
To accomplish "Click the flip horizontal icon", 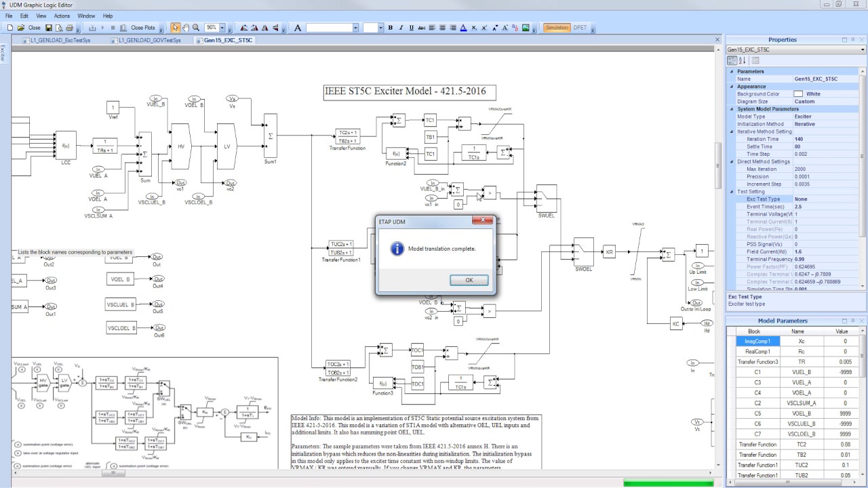I will tap(264, 28).
